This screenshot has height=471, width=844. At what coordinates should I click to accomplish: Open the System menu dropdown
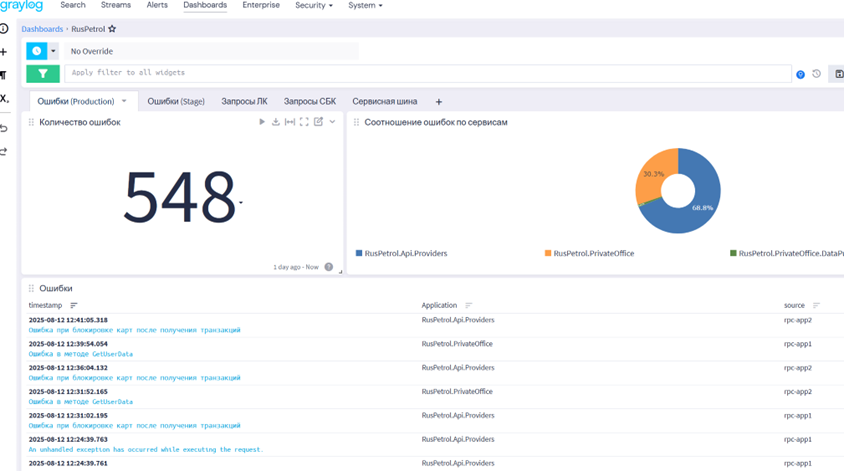pos(365,5)
